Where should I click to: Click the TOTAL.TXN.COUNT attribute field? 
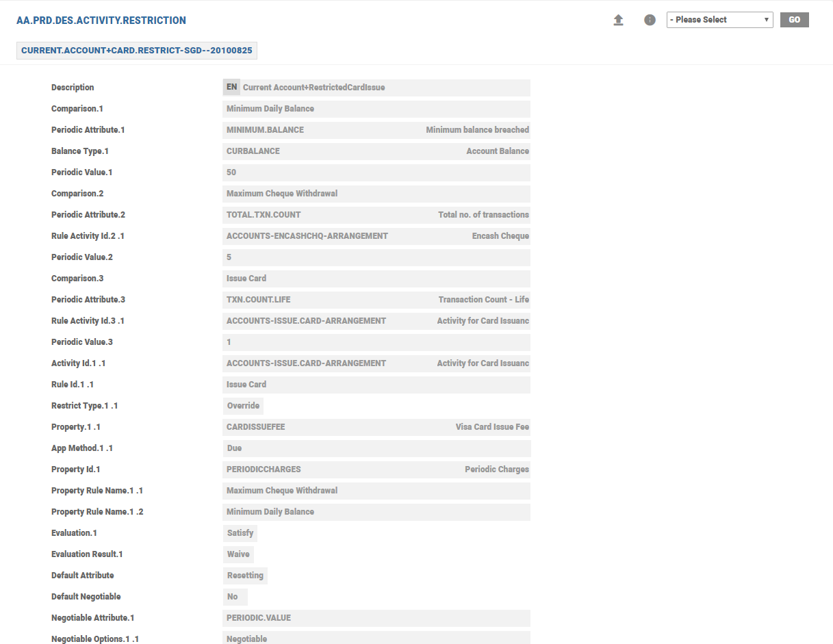pyautogui.click(x=376, y=215)
